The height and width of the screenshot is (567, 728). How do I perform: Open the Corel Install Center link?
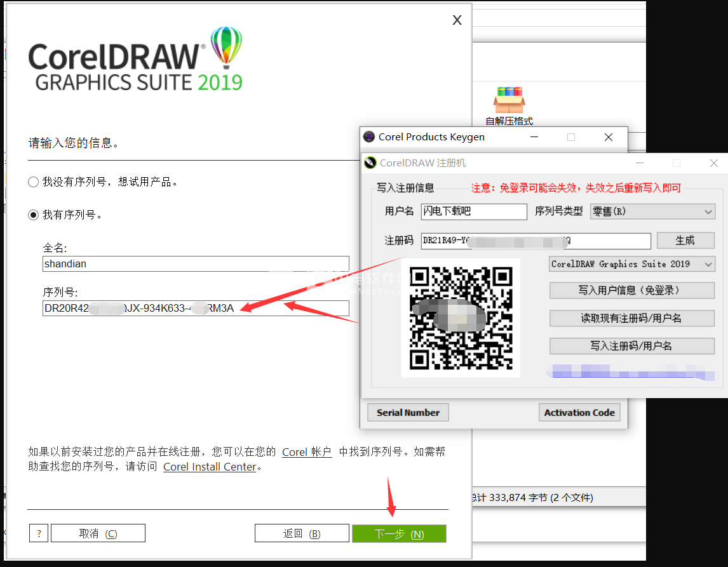pyautogui.click(x=210, y=467)
